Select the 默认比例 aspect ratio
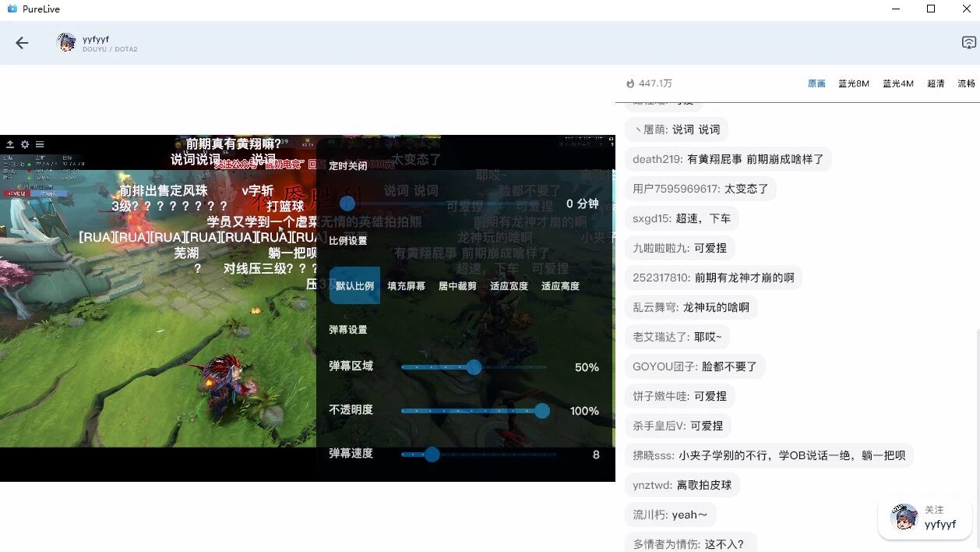 pyautogui.click(x=354, y=286)
